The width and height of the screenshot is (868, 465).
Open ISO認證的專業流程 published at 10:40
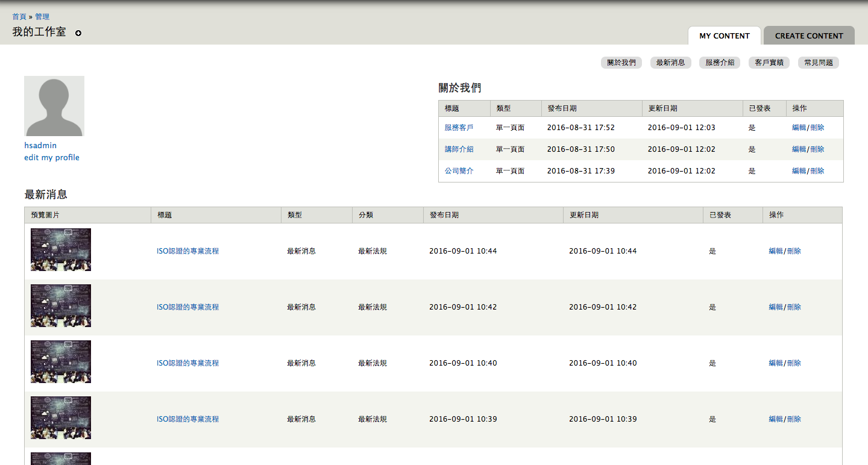tap(188, 363)
